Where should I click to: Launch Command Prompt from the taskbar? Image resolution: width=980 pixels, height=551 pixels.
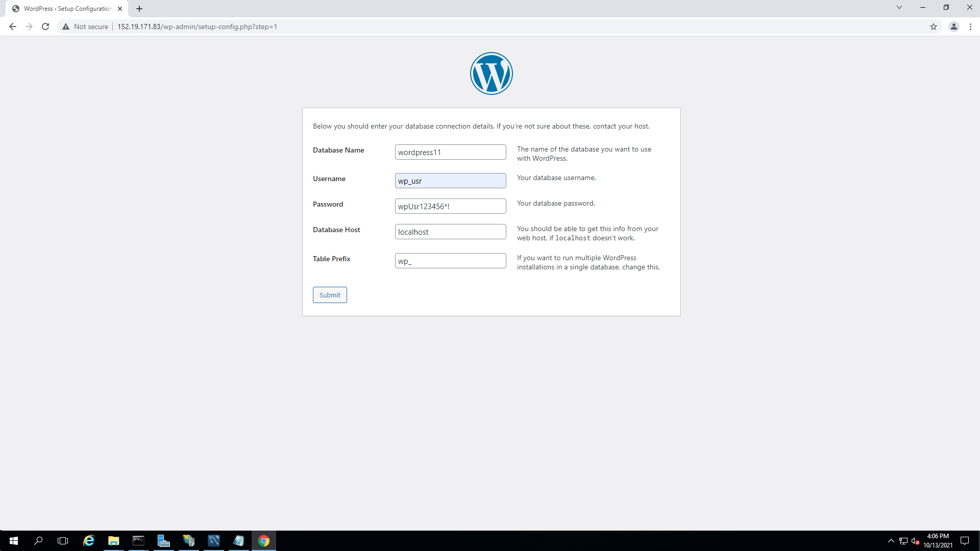[x=138, y=540]
